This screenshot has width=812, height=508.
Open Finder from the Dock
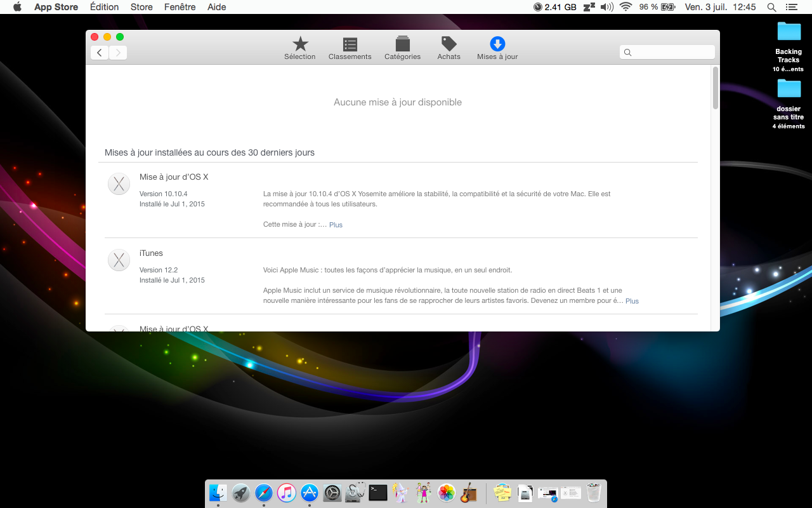pyautogui.click(x=218, y=493)
